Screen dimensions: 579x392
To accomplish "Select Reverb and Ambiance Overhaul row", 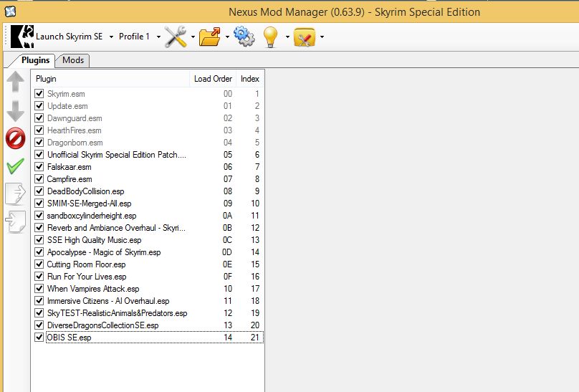I will [x=148, y=228].
